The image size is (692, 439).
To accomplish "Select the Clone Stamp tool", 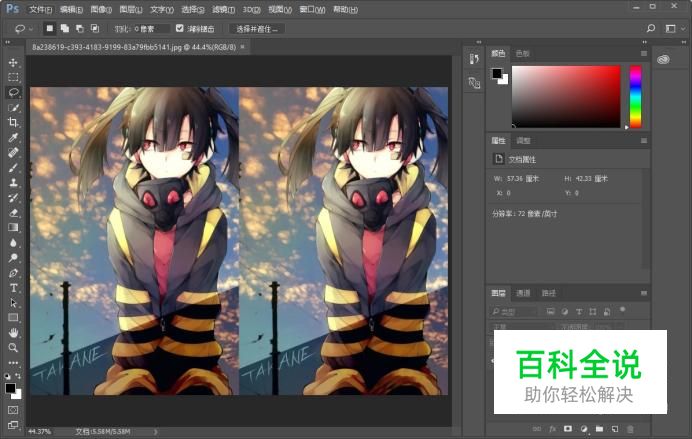I will tap(13, 182).
